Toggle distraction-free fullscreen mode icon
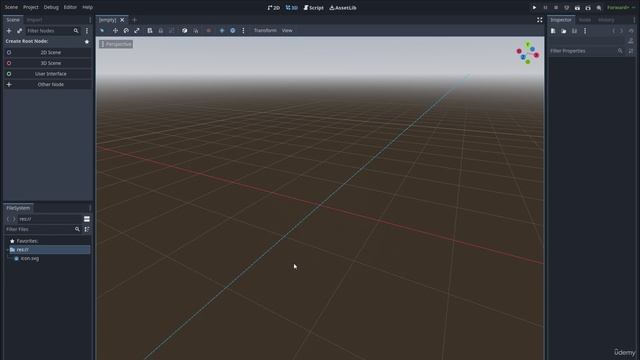 pos(540,20)
